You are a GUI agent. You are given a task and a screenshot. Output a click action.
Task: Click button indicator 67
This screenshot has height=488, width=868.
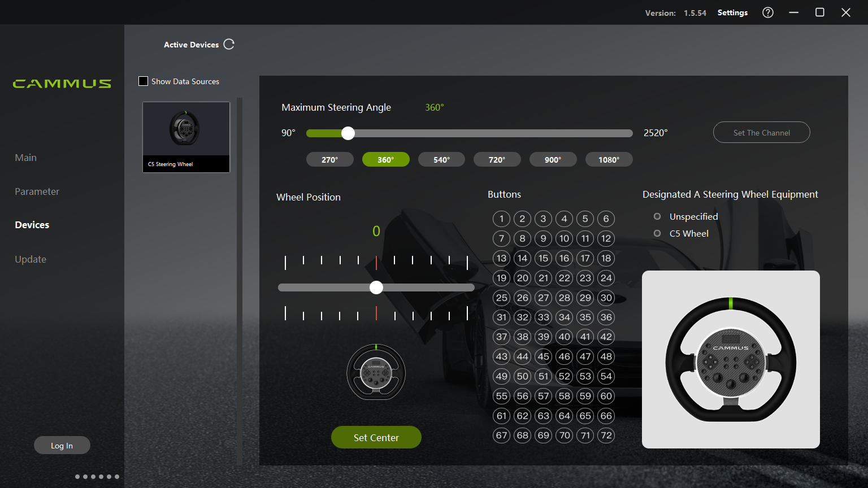tap(501, 435)
